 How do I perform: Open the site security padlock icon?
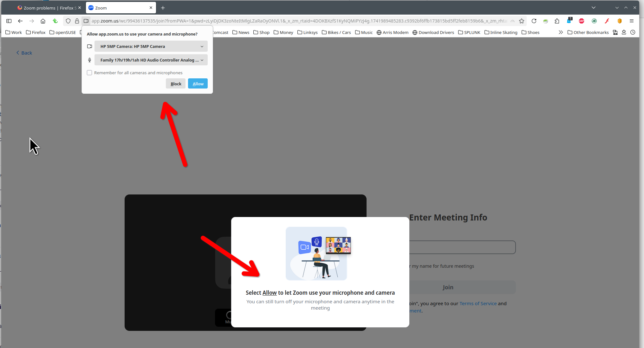[x=77, y=21]
